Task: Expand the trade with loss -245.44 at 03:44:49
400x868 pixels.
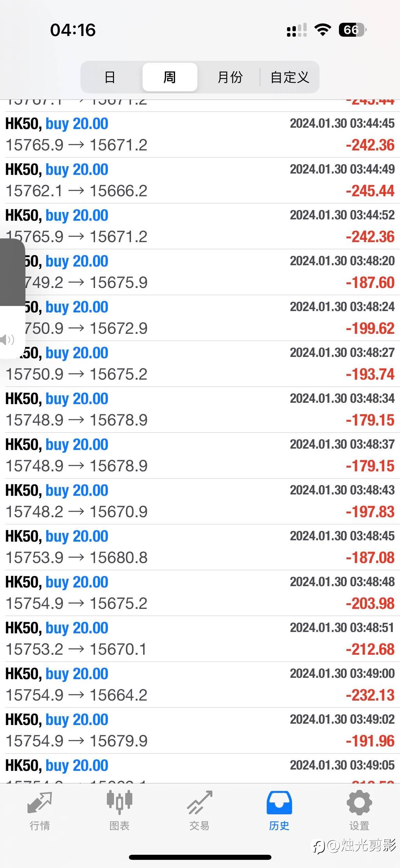Action: point(200,180)
